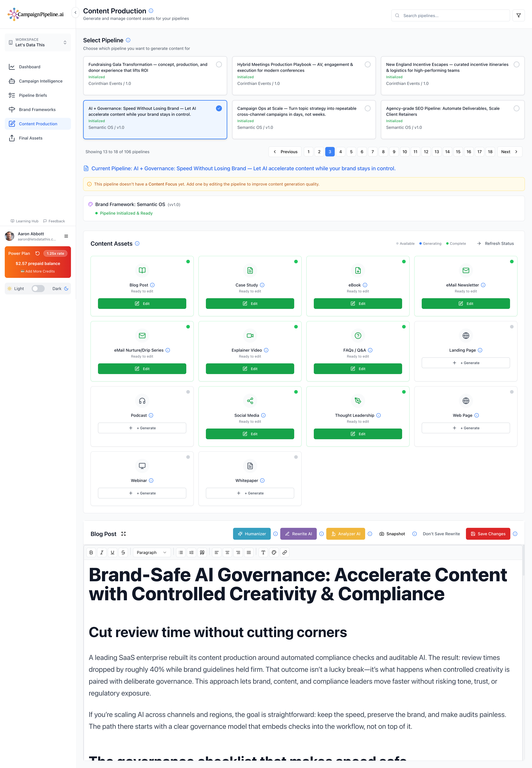Refresh Status of content assets
This screenshot has width=532, height=768.
coord(495,243)
